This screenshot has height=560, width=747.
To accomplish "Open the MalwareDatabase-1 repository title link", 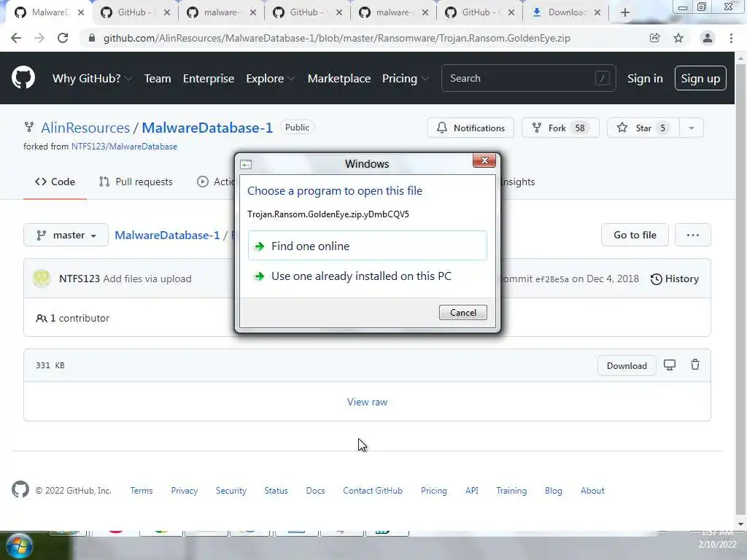I will point(207,128).
